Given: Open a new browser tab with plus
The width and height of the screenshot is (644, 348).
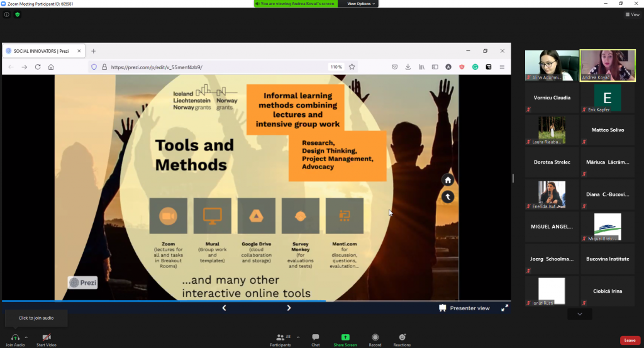Looking at the screenshot, I should (x=93, y=51).
